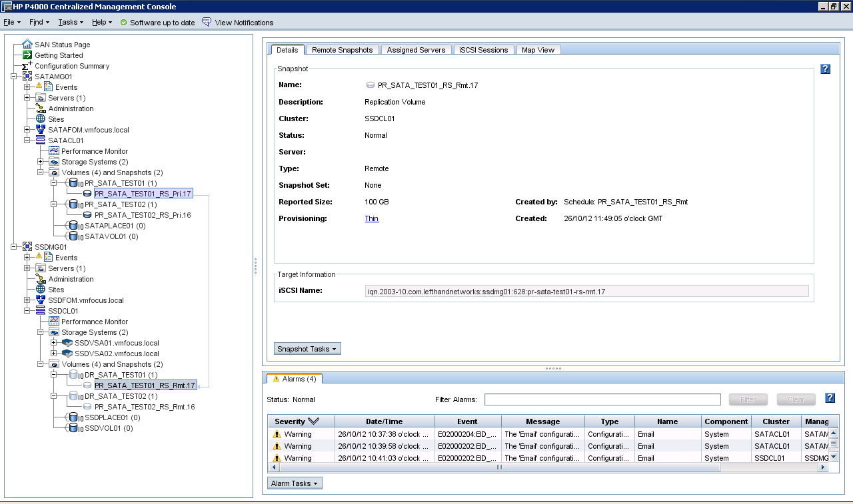Click the Configuration Summary sigma icon
Screen dimensions: 853x504
point(27,66)
